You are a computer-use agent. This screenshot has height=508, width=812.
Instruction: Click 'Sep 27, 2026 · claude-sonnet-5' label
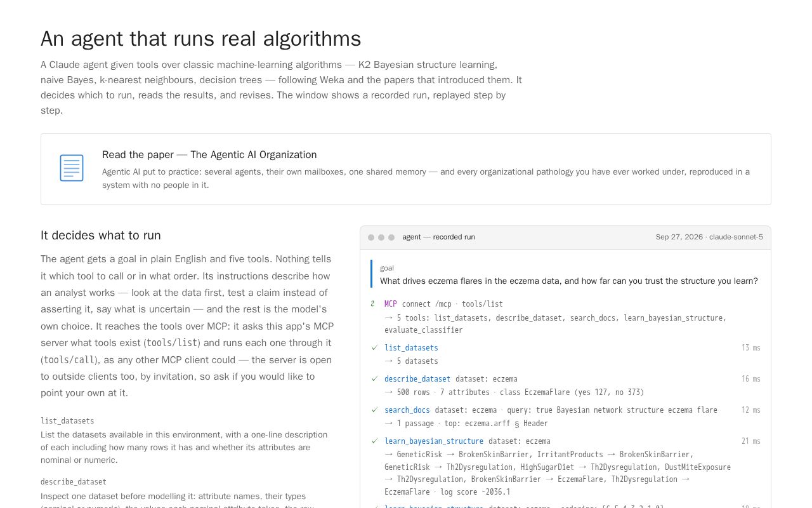709,237
